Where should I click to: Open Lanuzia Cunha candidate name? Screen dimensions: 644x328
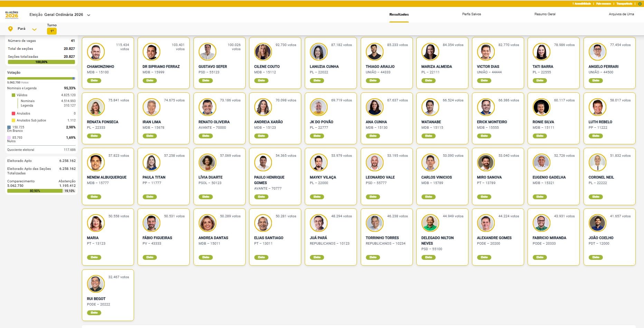pyautogui.click(x=324, y=66)
